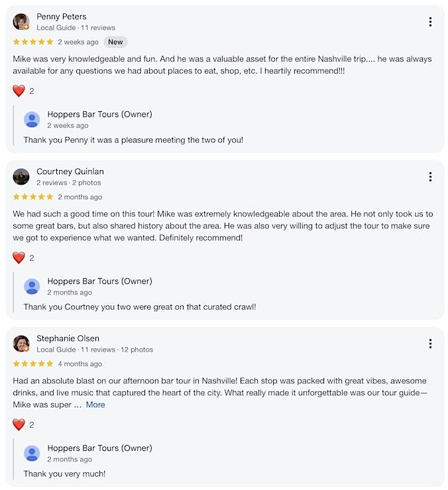Viewport: 448px width, 490px height.
Task: Open options menu for Courtney Quinlan's review
Action: 430,177
